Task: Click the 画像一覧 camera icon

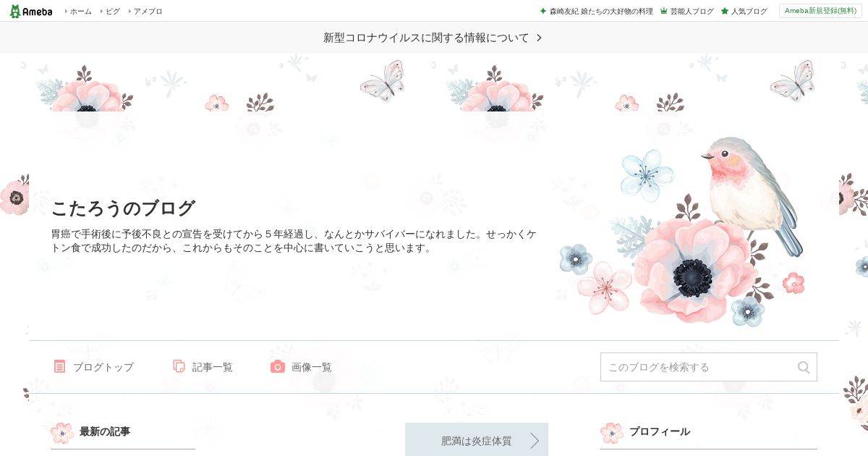Action: pos(278,366)
